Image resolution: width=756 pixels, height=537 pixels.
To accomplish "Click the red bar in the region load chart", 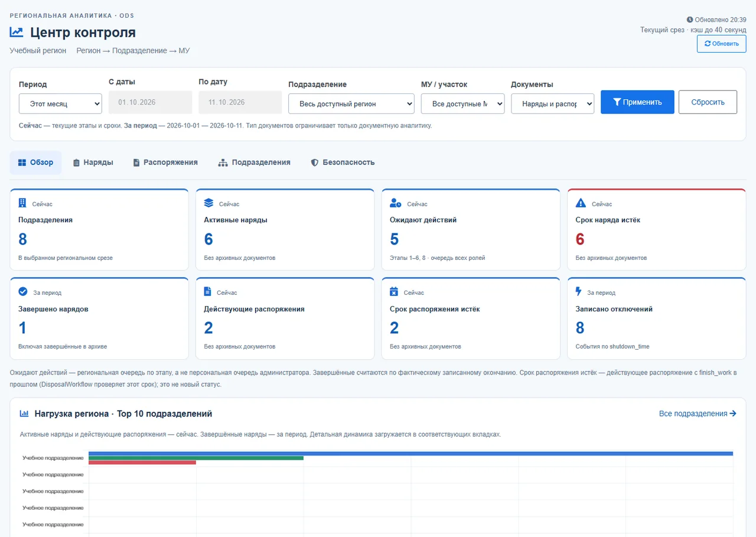I will [142, 463].
